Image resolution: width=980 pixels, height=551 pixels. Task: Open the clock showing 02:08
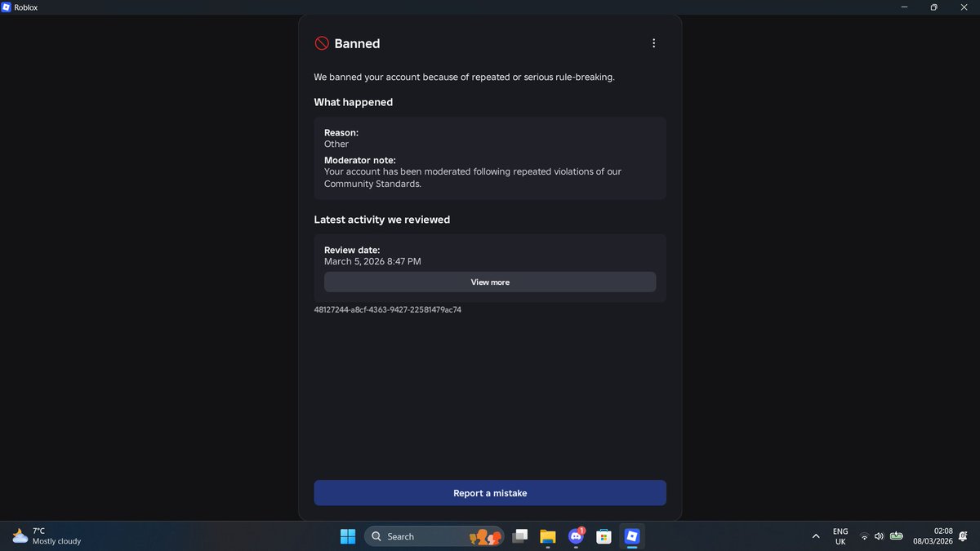click(933, 536)
